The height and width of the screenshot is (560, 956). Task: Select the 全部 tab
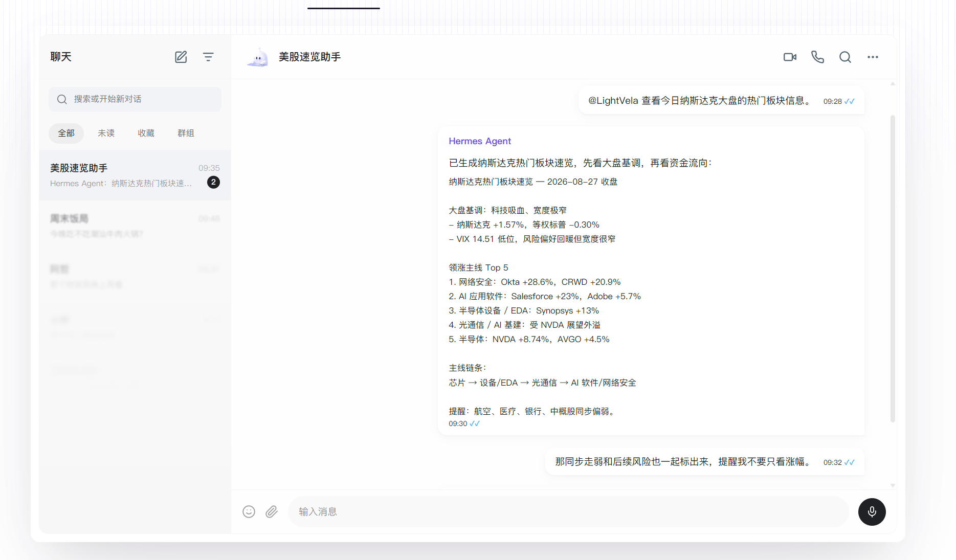(x=66, y=133)
